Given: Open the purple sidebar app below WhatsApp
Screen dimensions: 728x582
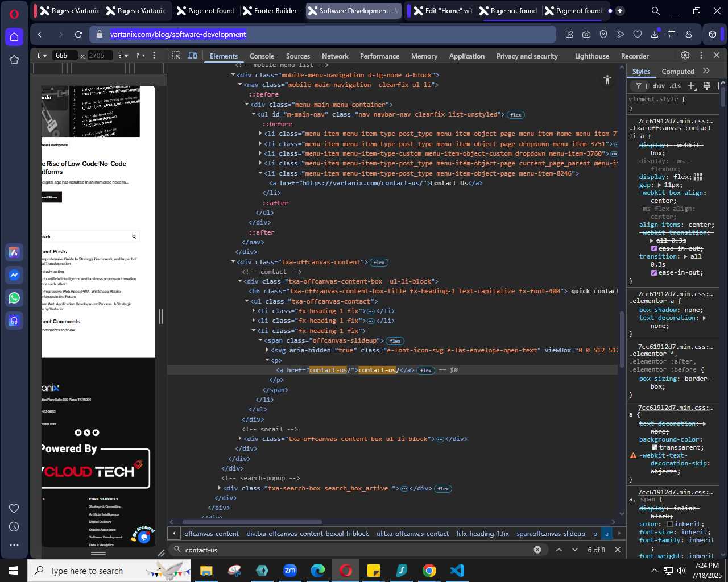Looking at the screenshot, I should click(x=14, y=321).
